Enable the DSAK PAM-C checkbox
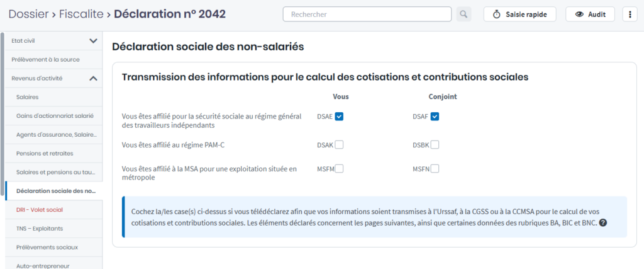Viewport: 644px width, 269px height. click(339, 145)
